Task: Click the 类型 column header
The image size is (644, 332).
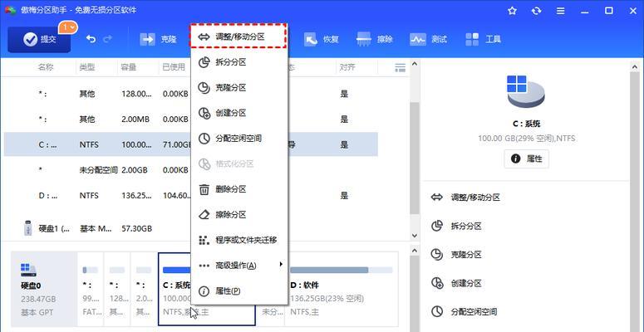Action: (x=87, y=67)
